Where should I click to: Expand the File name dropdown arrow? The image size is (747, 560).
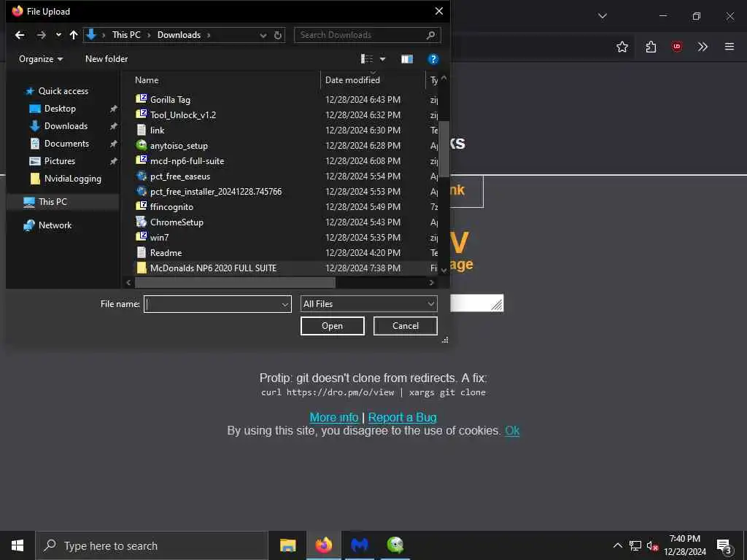[x=285, y=304]
